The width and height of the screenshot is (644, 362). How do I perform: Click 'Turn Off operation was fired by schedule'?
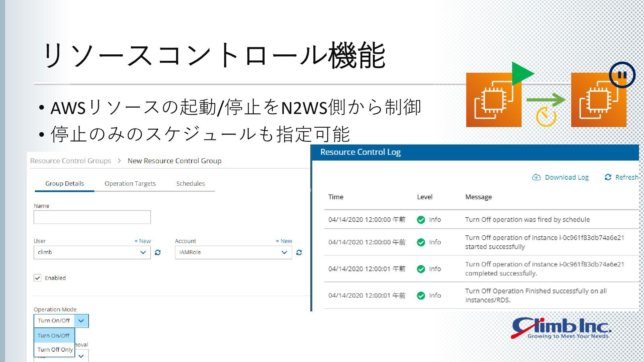[527, 220]
